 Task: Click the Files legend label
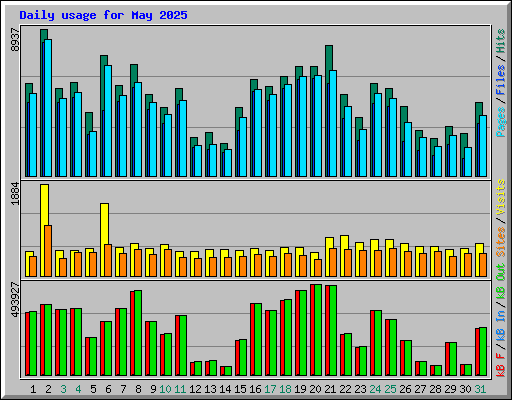[501, 80]
